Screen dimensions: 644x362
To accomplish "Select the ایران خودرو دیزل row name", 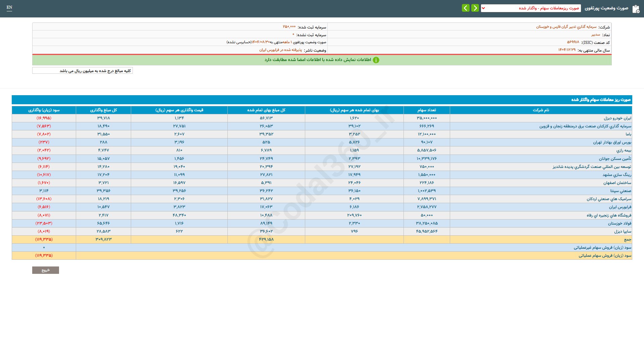I will (x=617, y=118).
